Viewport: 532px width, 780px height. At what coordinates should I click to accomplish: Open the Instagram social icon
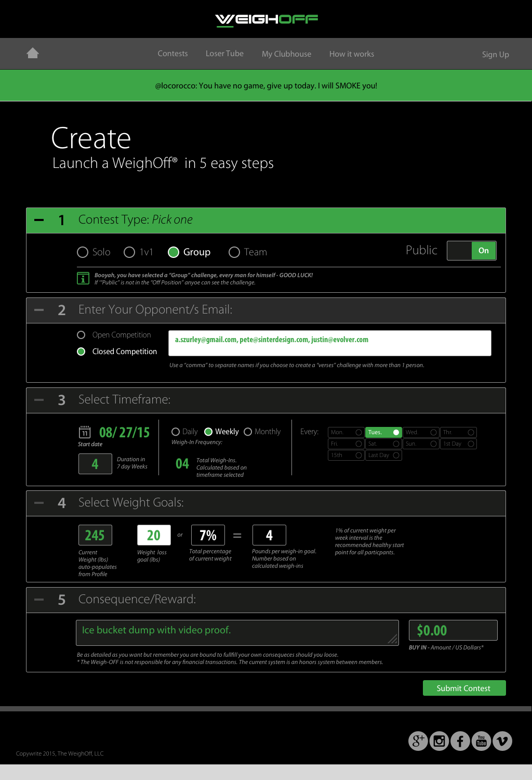440,741
